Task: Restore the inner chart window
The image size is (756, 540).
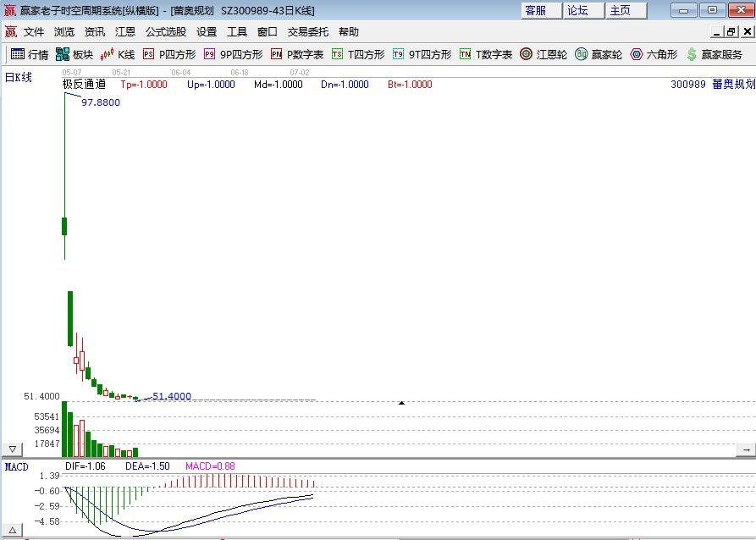Action: [731, 32]
